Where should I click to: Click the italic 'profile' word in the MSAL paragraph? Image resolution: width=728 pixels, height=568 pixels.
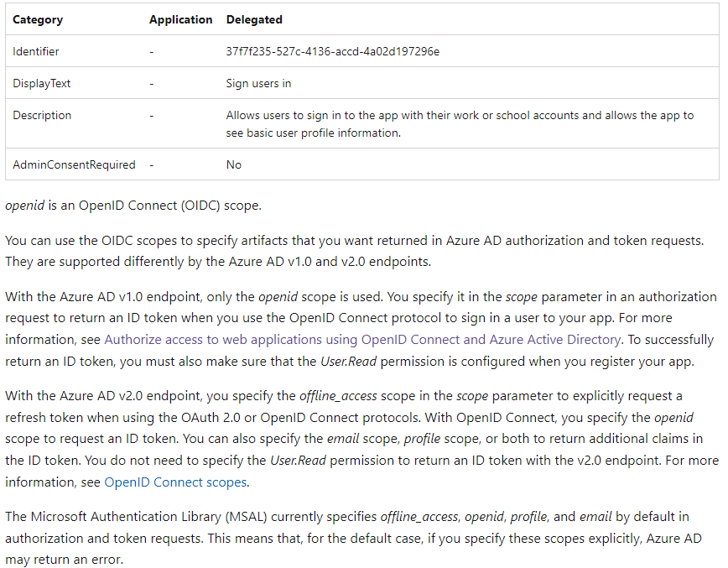coord(529,517)
